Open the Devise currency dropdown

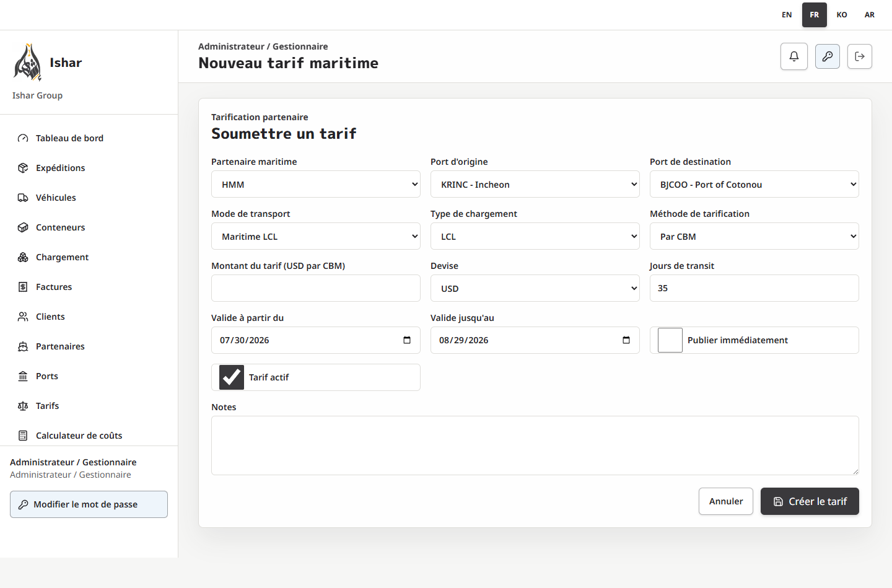535,288
